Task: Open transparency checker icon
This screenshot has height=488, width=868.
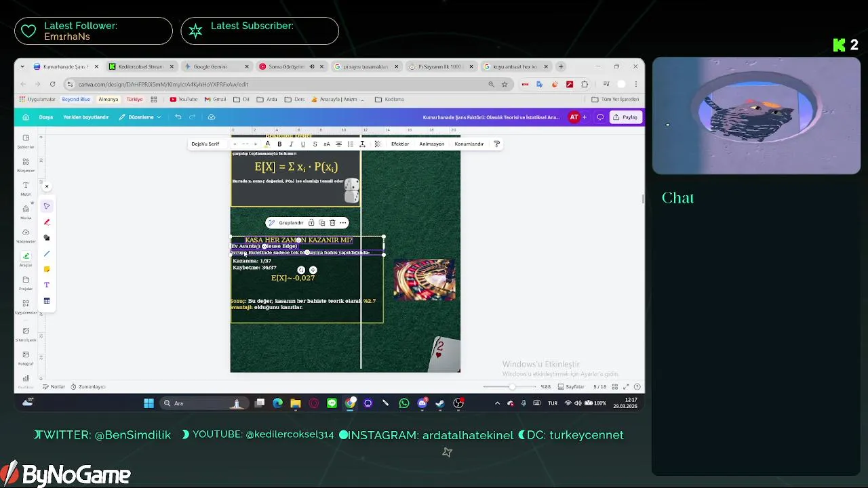Action: click(x=378, y=144)
